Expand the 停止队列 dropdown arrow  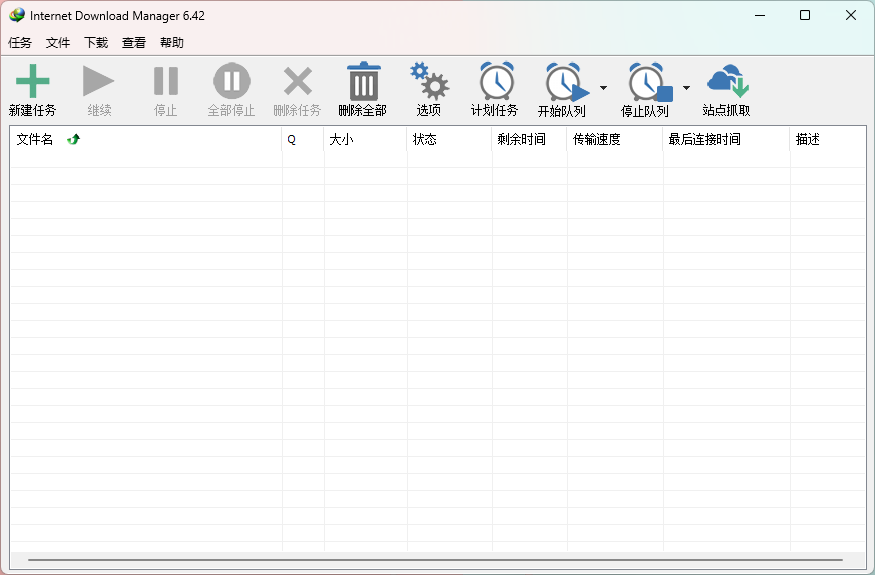coord(686,88)
